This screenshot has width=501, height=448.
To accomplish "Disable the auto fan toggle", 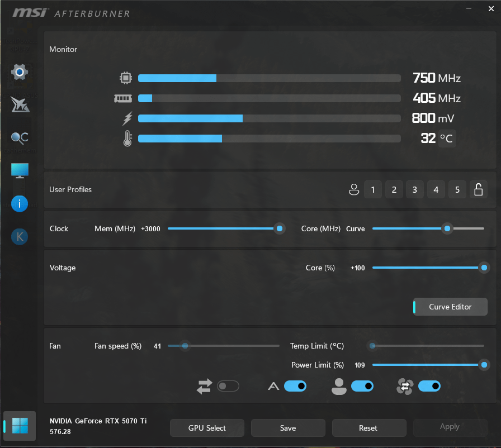I will click(295, 386).
